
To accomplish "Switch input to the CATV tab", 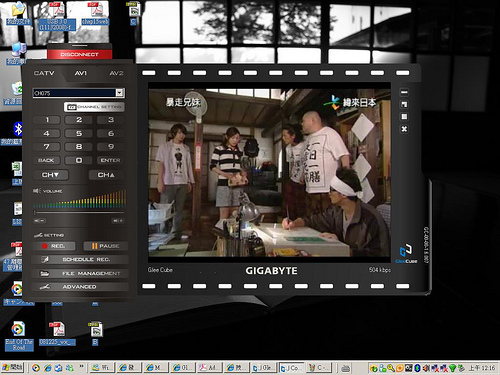I will [x=44, y=73].
